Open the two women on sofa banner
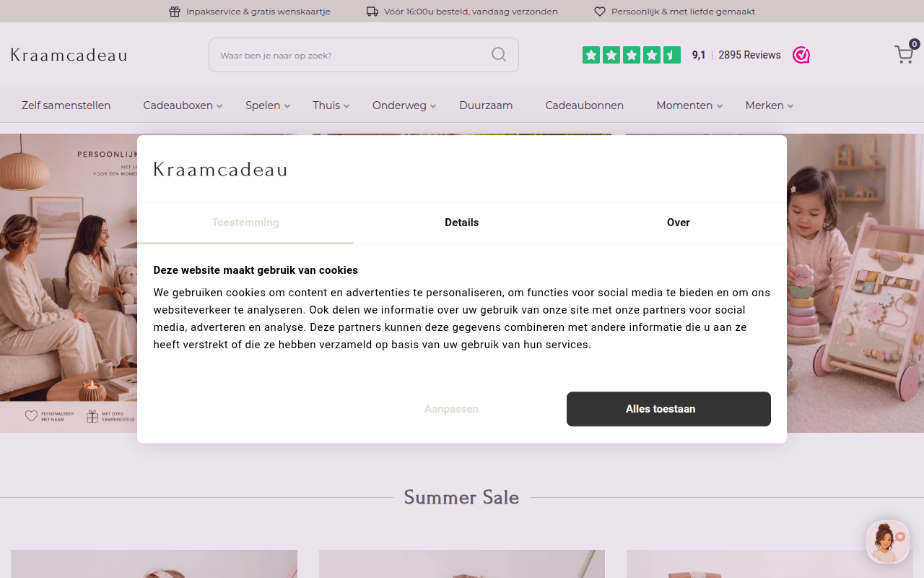The width and height of the screenshot is (924, 578). (69, 283)
